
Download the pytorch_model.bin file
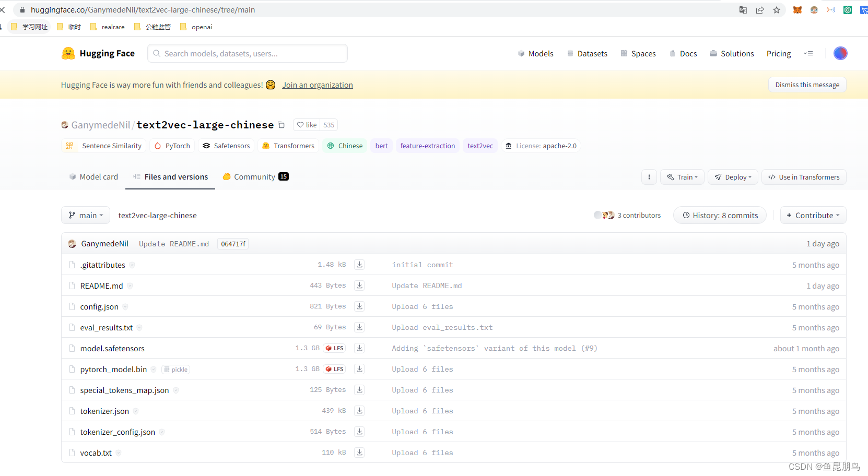[359, 369]
